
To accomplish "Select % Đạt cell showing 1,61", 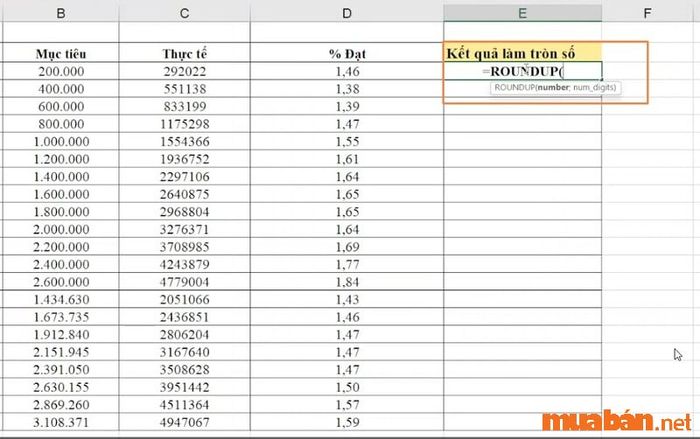I will click(x=347, y=159).
